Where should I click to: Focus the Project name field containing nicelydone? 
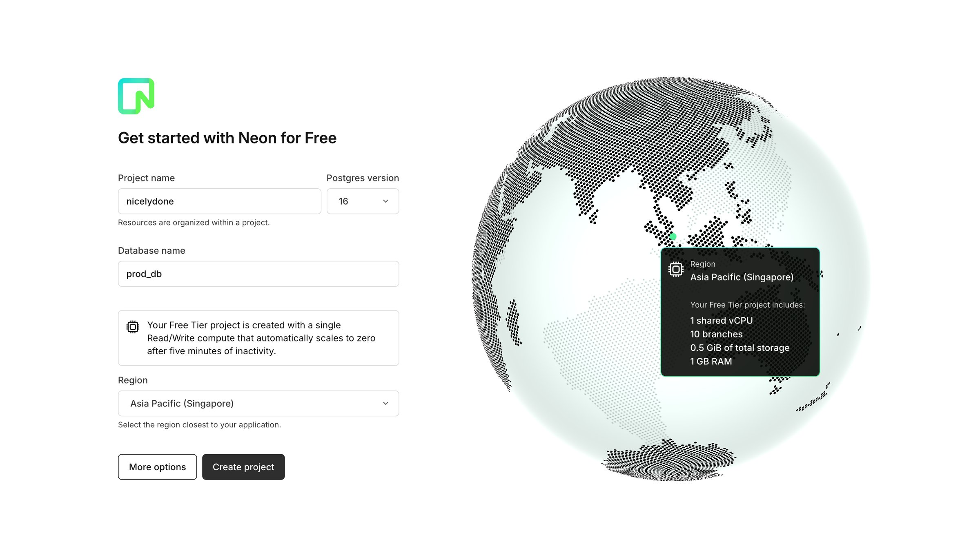[220, 201]
